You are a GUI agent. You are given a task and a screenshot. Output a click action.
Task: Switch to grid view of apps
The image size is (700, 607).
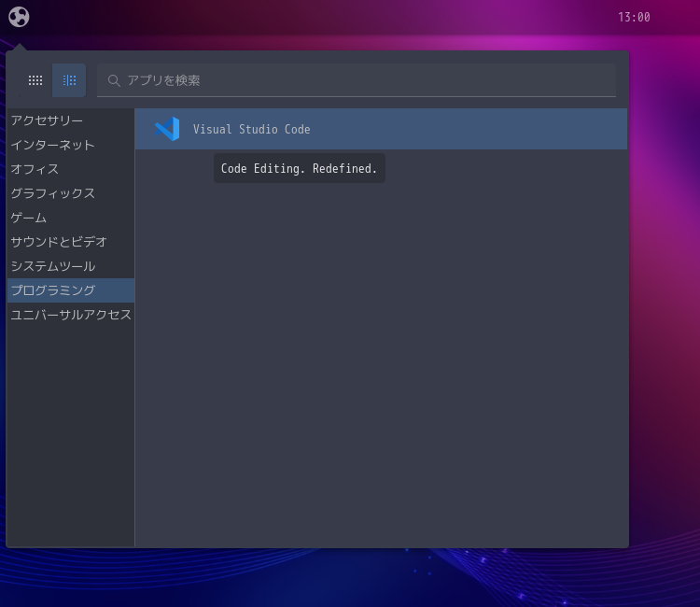tap(35, 80)
